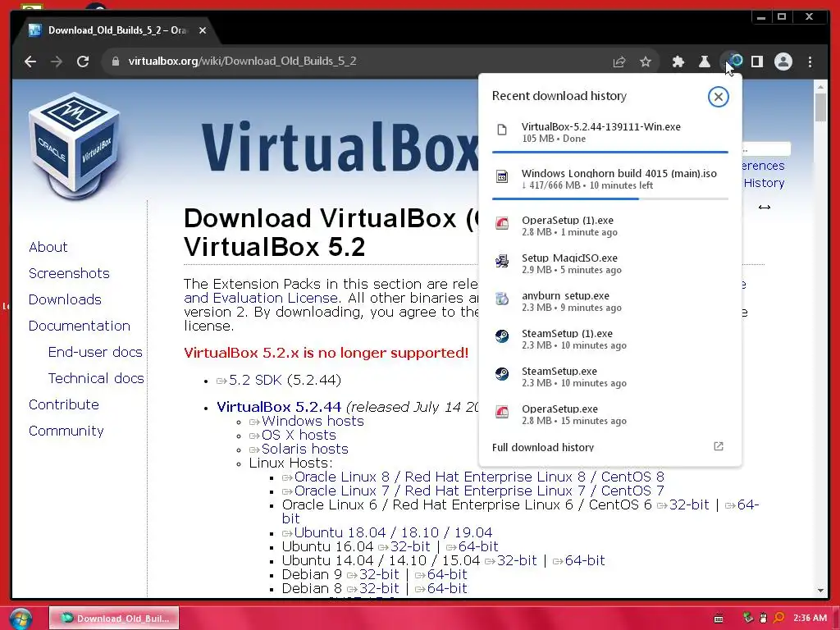Open SteamSetup (1).exe download entry
This screenshot has width=840, height=630.
[610, 339]
